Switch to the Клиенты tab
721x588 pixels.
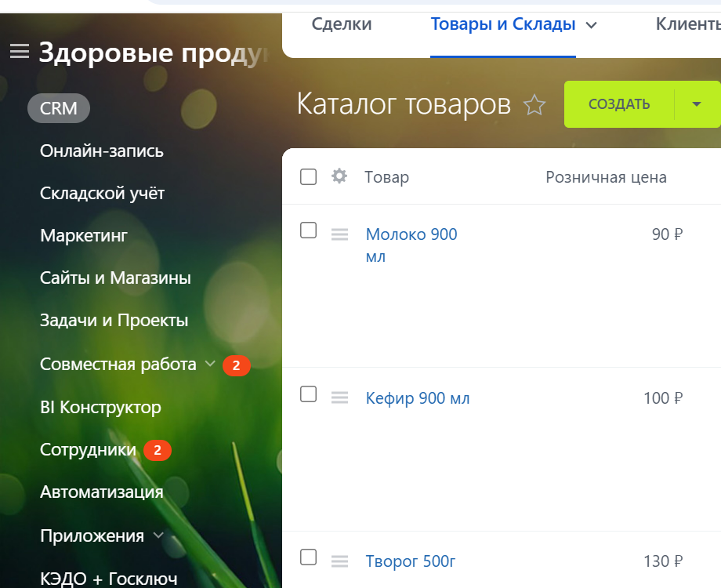688,24
